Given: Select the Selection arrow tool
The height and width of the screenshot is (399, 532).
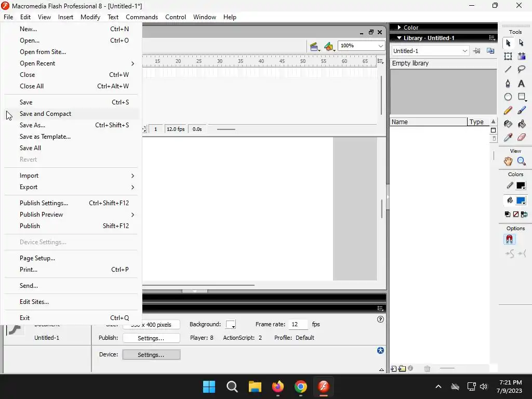Looking at the screenshot, I should (x=508, y=43).
